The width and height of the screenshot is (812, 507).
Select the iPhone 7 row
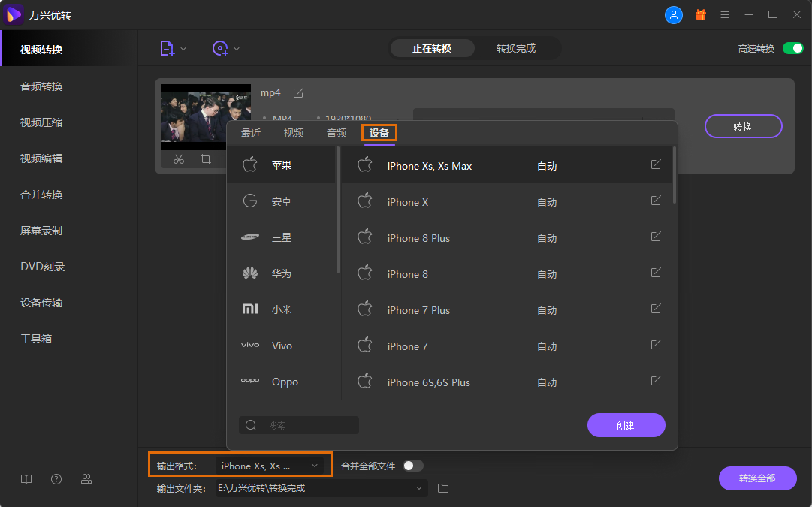click(508, 346)
